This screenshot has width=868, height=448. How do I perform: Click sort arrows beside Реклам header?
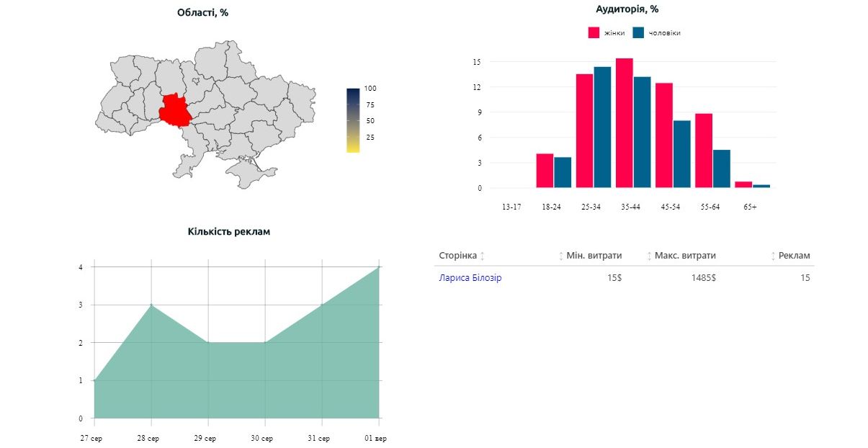773,256
